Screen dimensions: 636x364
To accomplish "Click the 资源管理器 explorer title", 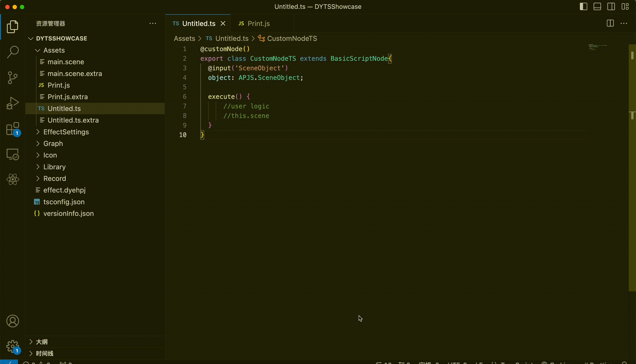I will point(50,23).
